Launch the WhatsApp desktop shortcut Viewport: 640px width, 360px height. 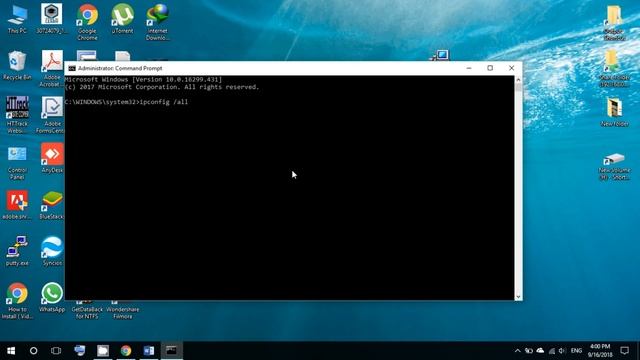52,298
